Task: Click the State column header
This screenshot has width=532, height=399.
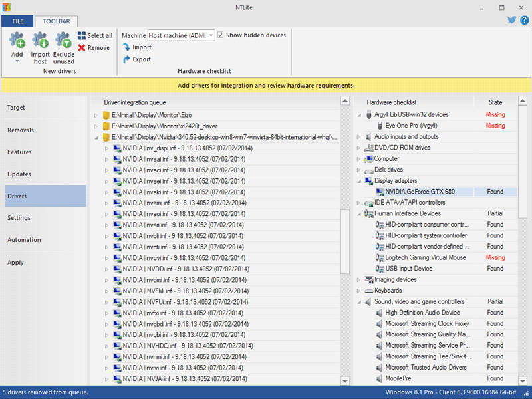Action: [x=495, y=102]
